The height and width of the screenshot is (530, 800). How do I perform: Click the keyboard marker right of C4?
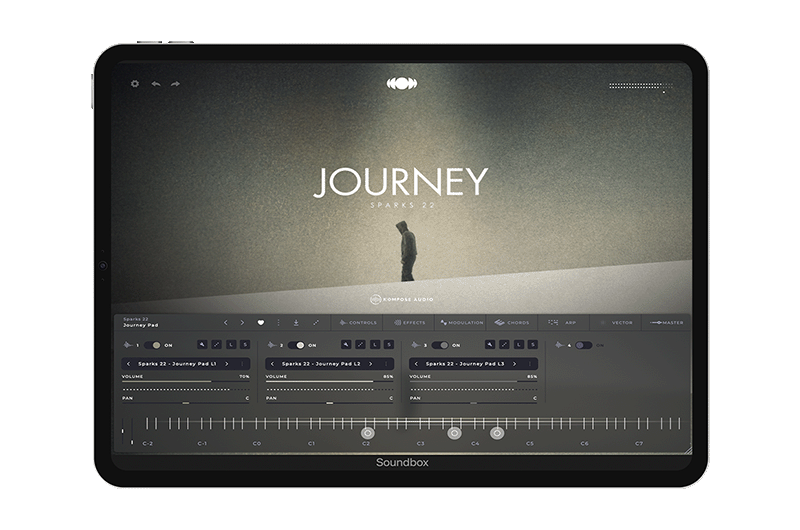(x=497, y=433)
